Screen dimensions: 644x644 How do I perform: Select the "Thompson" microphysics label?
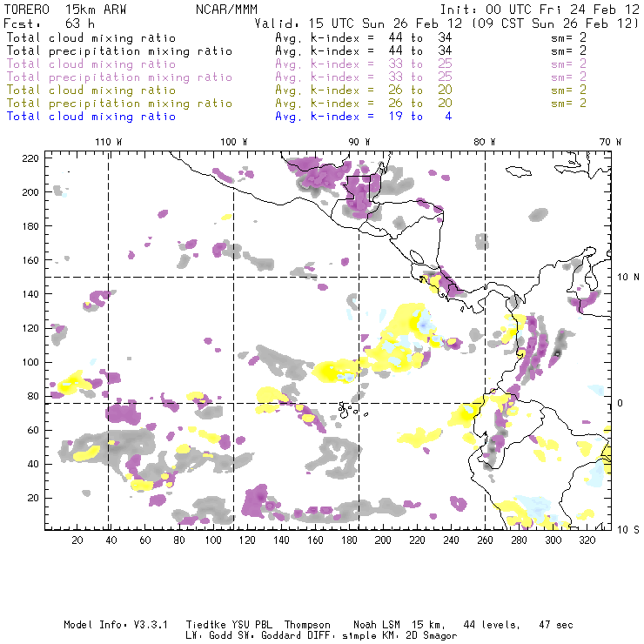coord(307,625)
